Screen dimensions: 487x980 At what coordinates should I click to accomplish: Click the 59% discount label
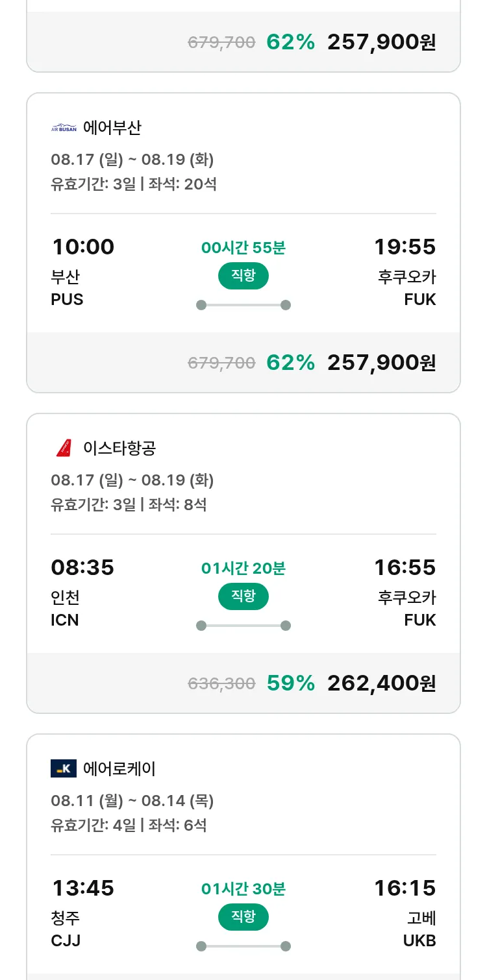[290, 683]
